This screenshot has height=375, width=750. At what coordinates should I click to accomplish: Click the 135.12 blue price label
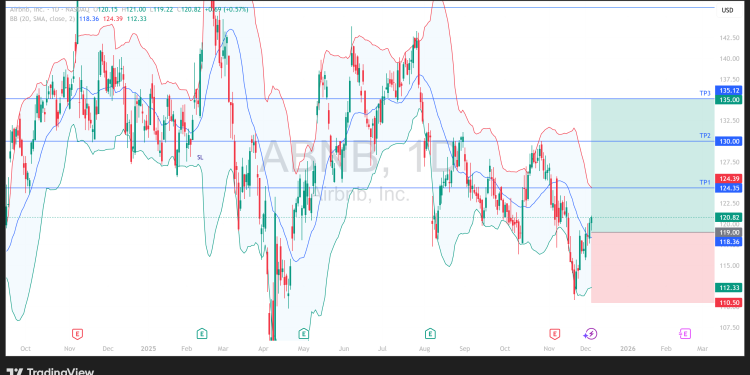[728, 90]
